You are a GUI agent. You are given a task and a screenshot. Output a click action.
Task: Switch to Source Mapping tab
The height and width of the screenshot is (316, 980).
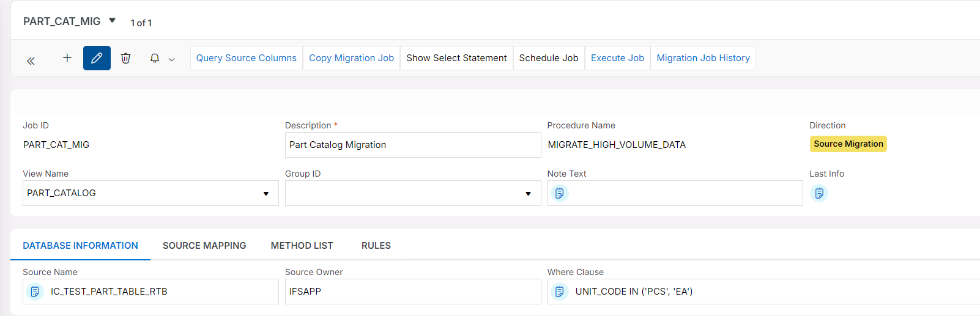point(204,246)
